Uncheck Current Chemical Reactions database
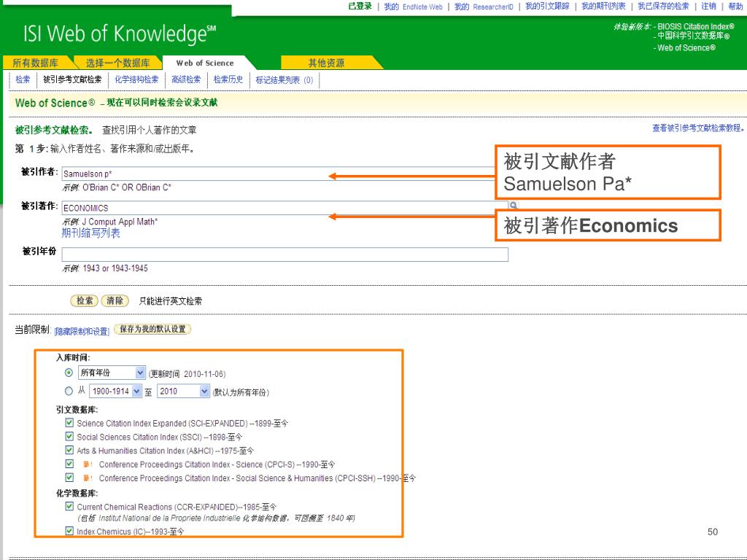The image size is (747, 560). click(x=69, y=506)
